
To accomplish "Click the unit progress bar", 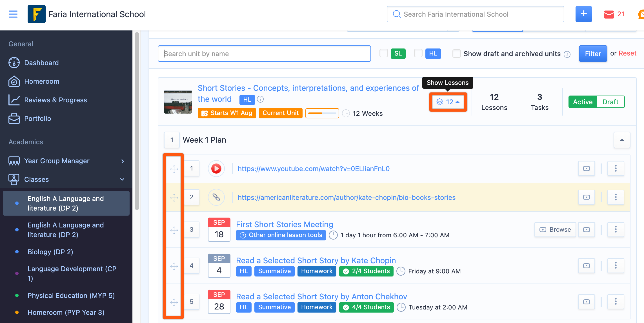I will pyautogui.click(x=322, y=113).
